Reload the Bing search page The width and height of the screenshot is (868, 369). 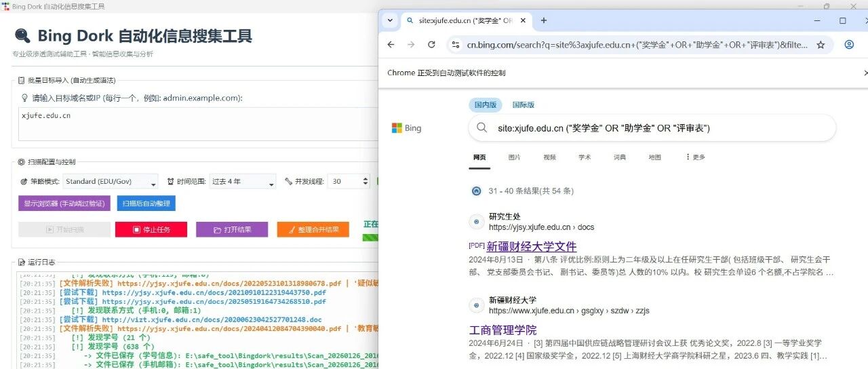tap(431, 45)
